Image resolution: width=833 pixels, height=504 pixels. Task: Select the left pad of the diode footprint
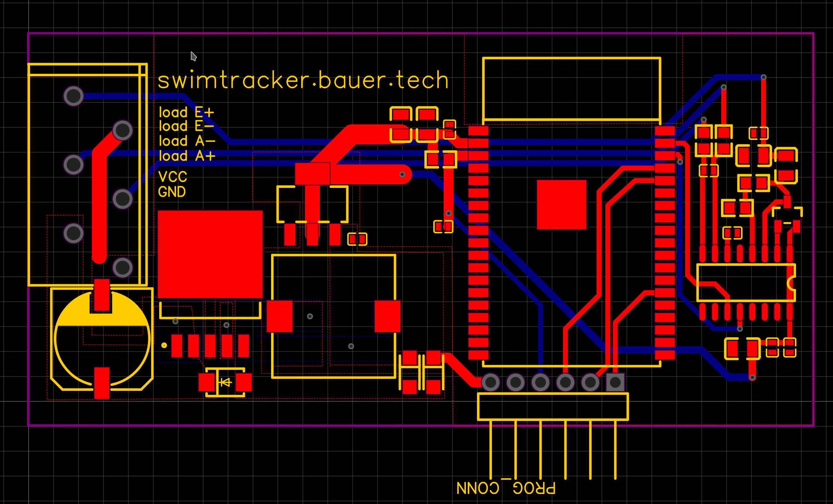coord(206,382)
